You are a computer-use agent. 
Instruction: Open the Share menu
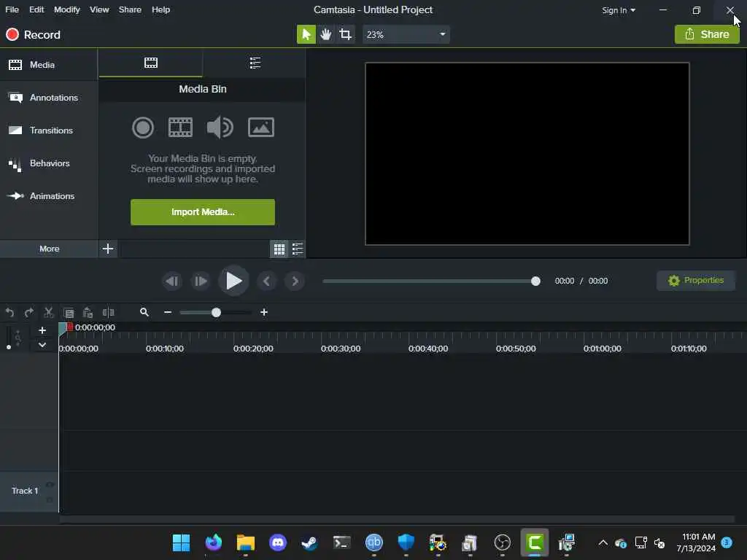pos(130,9)
